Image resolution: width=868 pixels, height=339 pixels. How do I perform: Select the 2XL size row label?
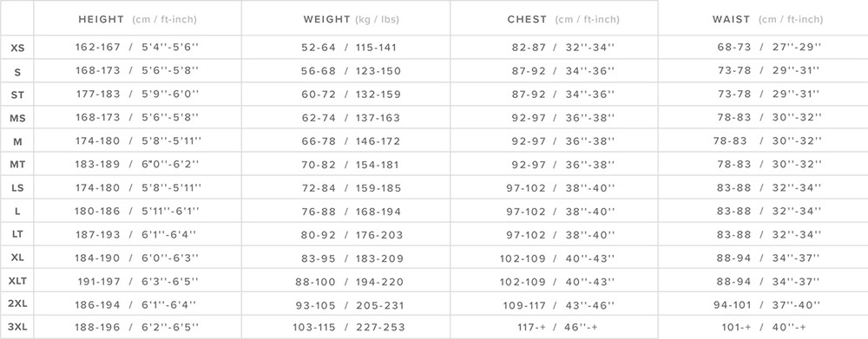pyautogui.click(x=17, y=304)
